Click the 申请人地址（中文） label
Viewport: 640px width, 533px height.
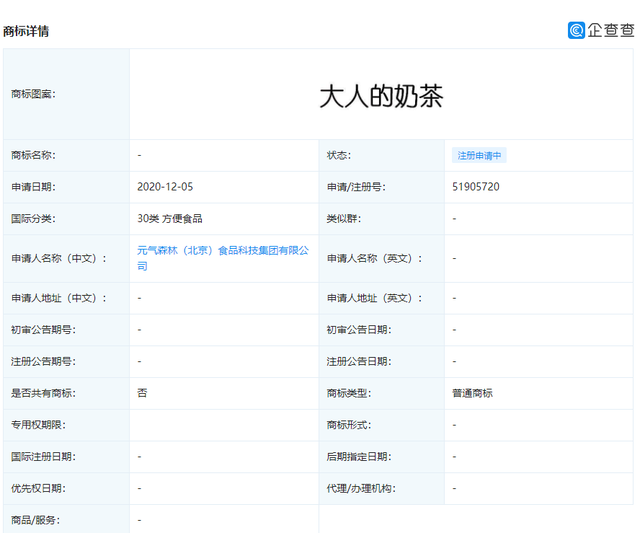(x=59, y=298)
